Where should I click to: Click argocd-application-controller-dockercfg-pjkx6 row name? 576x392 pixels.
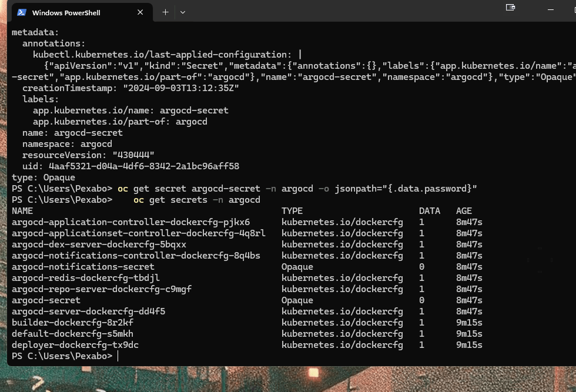click(130, 222)
